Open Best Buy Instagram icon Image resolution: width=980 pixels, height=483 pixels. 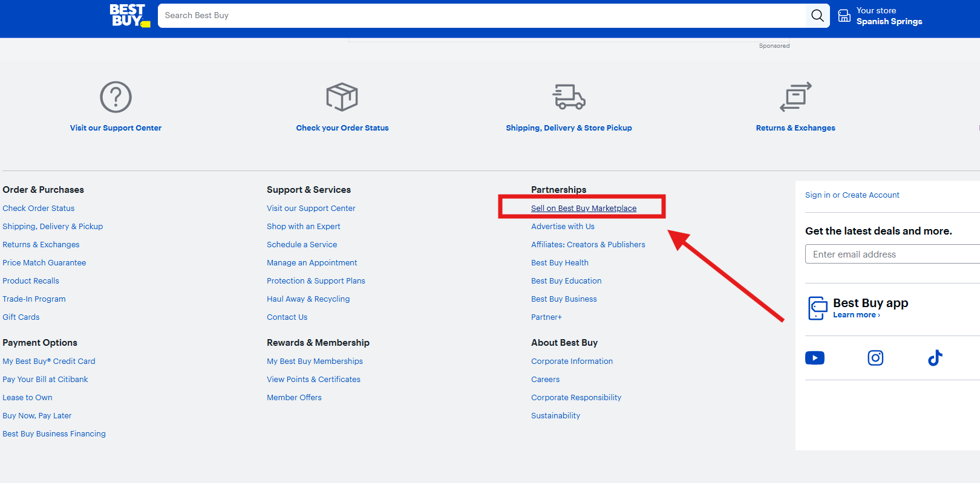[875, 358]
